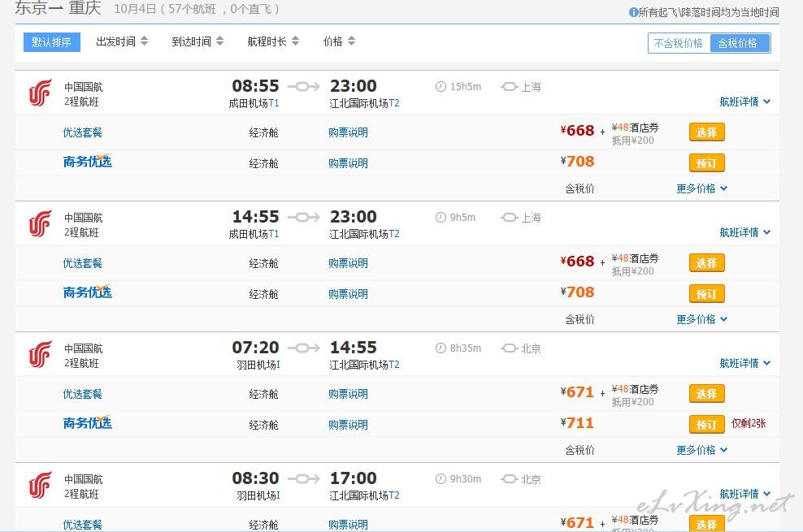Screen dimensions: 803x532
Task: Click the transfer icon for the 07:20 flight
Action: 509,348
